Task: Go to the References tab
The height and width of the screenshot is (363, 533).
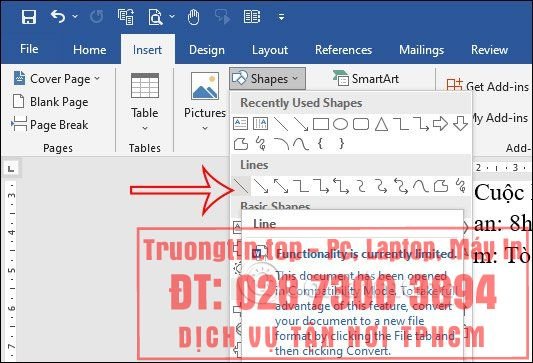Action: pyautogui.click(x=343, y=50)
